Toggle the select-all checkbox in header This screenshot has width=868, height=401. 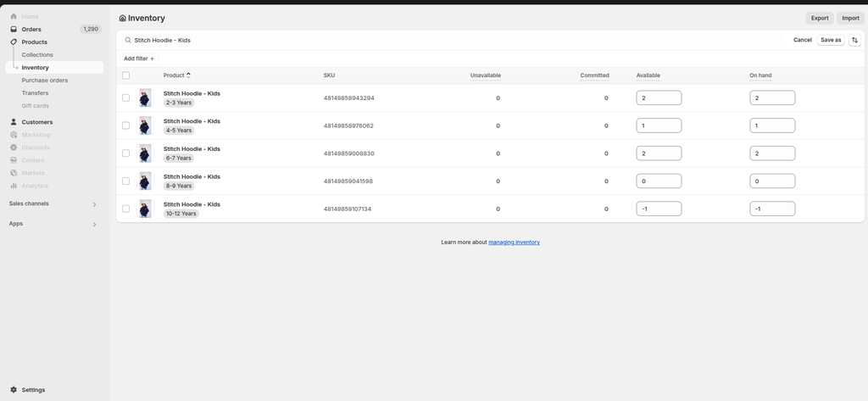126,75
